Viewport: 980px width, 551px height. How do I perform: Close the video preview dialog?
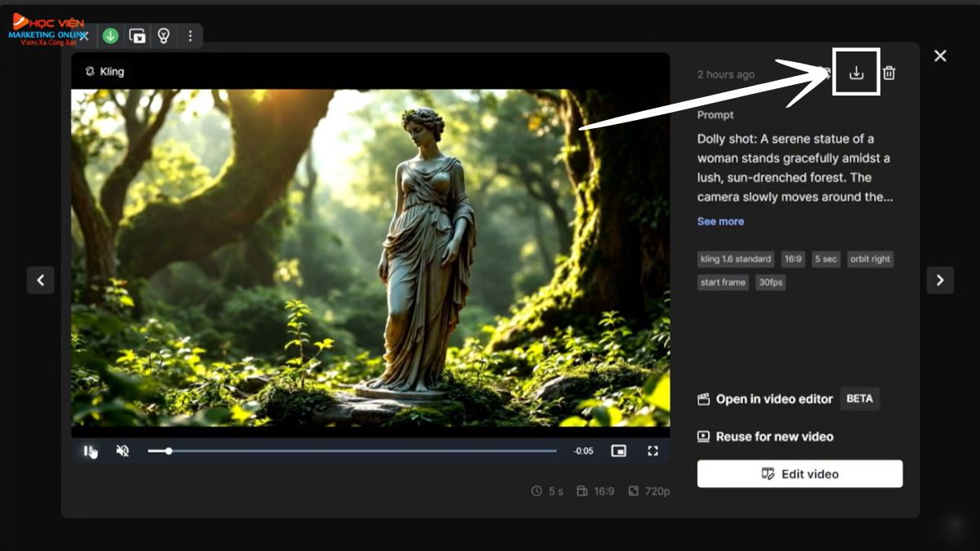pyautogui.click(x=940, y=56)
